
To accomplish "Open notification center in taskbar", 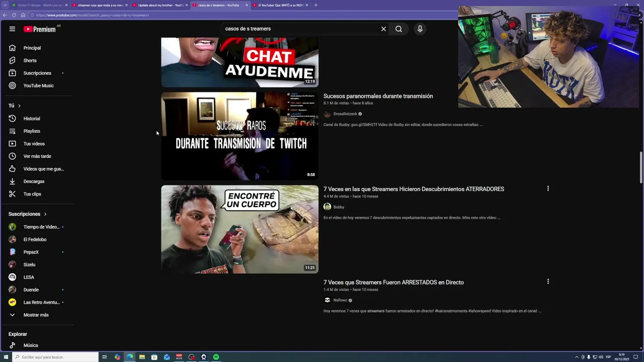I will [636, 357].
